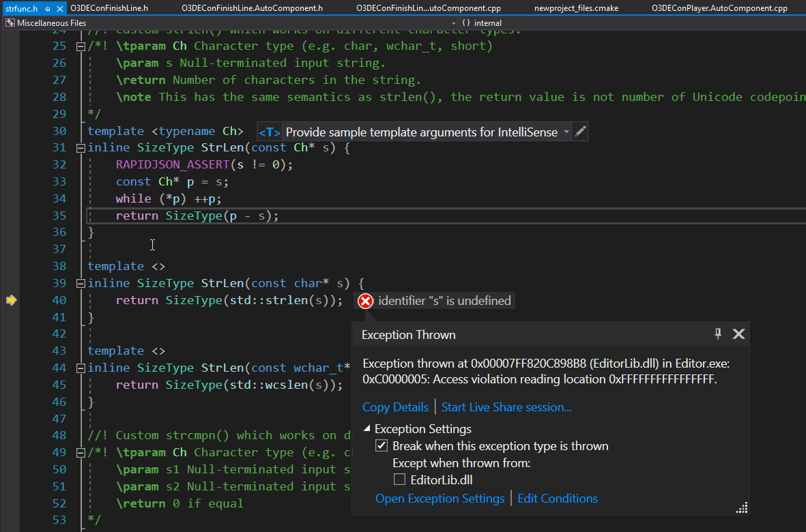Click std::strlen call on line 40

279,300
